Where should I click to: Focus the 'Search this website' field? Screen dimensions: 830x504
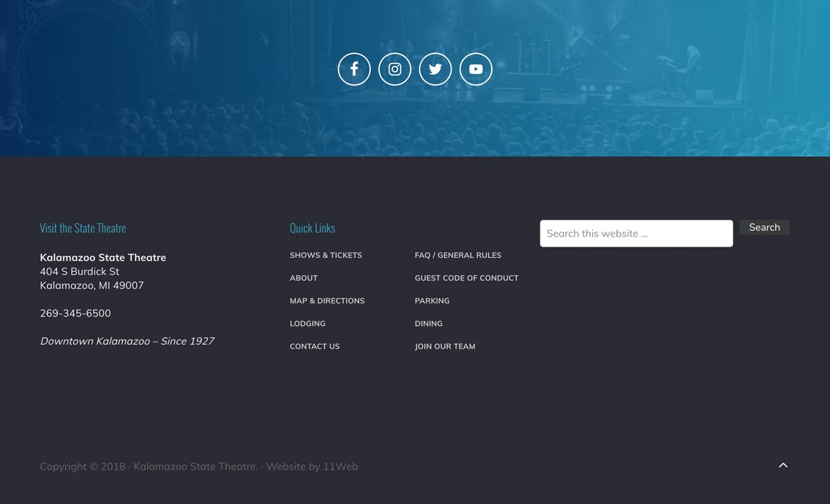click(636, 234)
